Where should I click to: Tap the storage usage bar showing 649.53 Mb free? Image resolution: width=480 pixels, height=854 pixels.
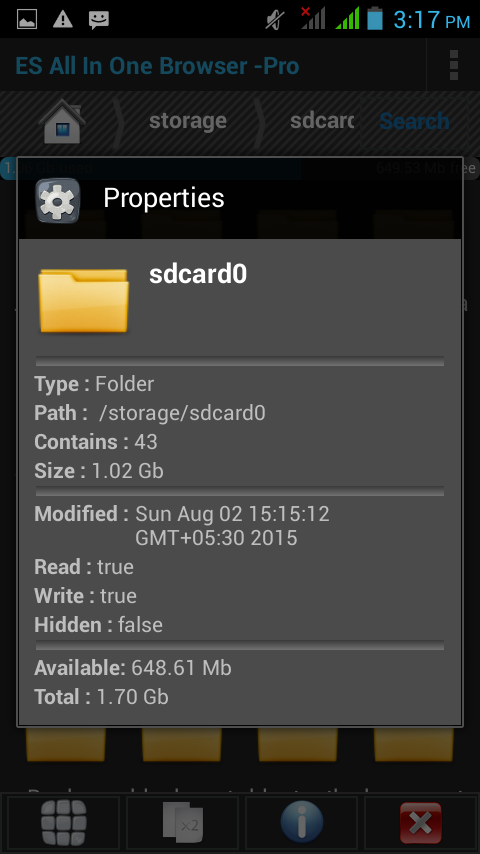pos(240,168)
